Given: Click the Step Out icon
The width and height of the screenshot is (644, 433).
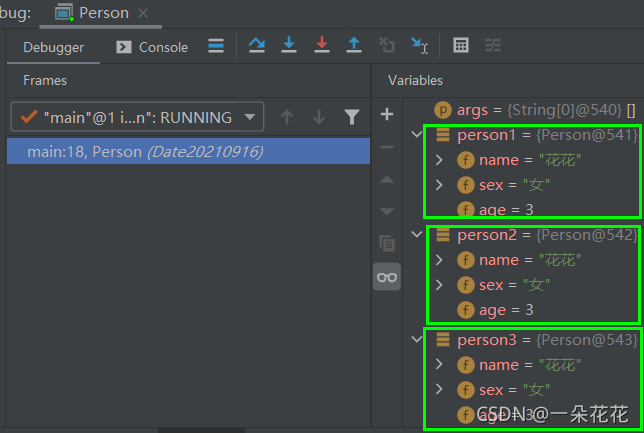Looking at the screenshot, I should coord(354,45).
